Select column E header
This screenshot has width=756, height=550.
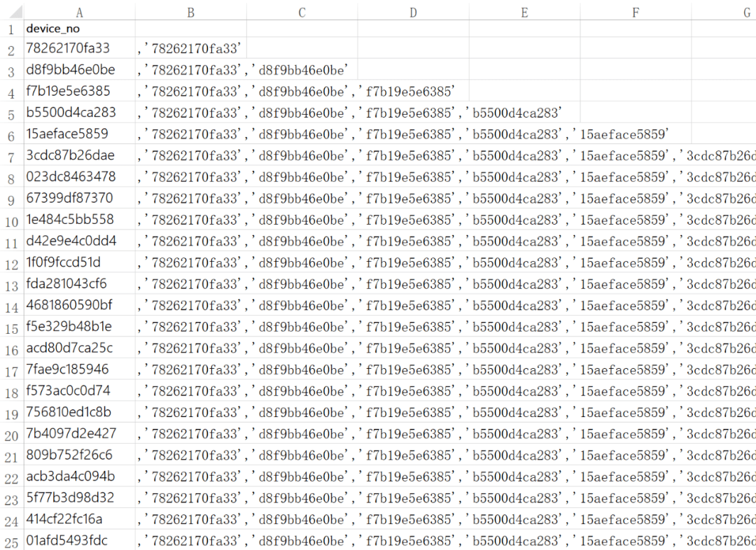[524, 12]
